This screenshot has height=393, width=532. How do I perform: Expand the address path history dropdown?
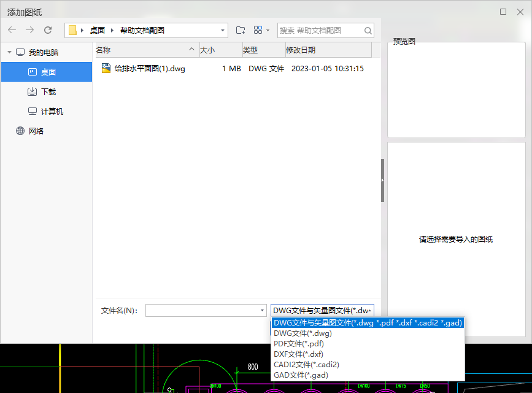click(222, 30)
